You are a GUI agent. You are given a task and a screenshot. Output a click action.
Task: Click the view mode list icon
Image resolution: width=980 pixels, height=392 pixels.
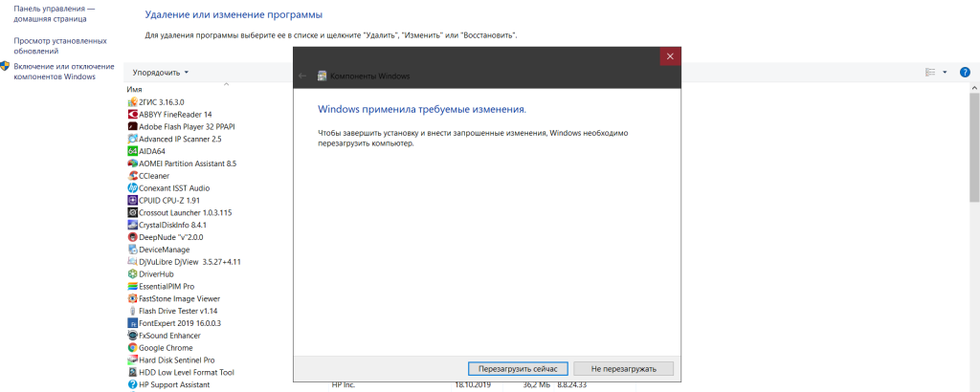point(930,73)
